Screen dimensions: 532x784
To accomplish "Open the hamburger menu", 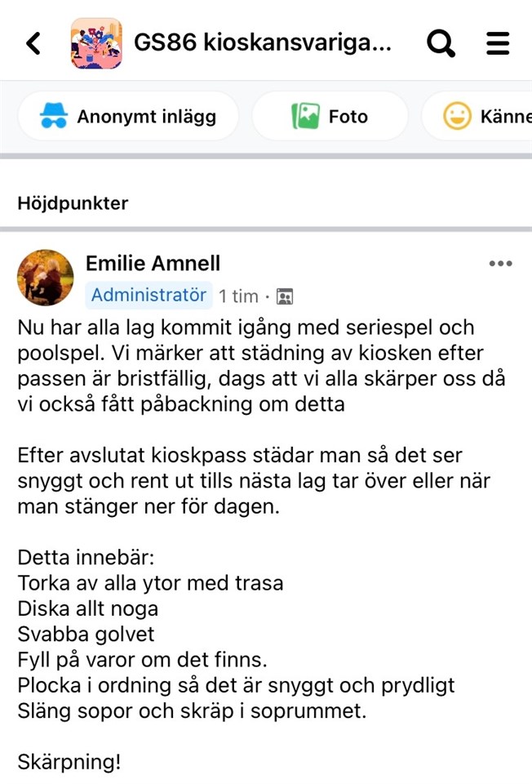I will pos(498,42).
